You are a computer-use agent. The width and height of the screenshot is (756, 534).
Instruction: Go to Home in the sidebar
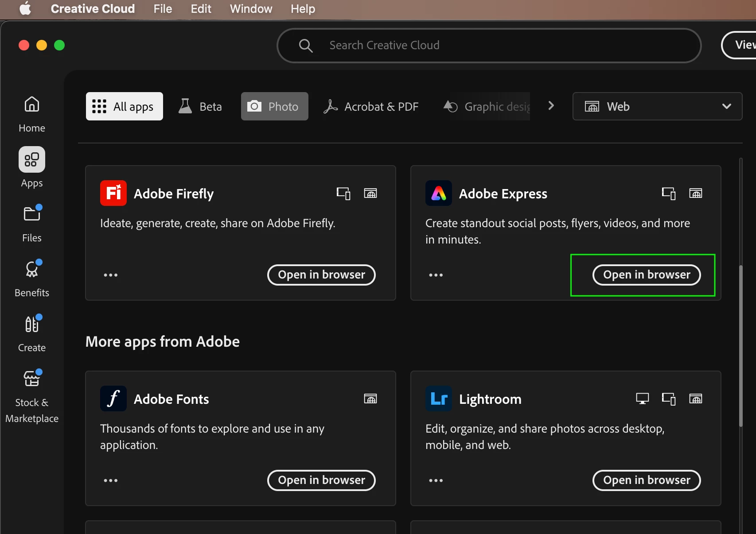[x=32, y=114]
